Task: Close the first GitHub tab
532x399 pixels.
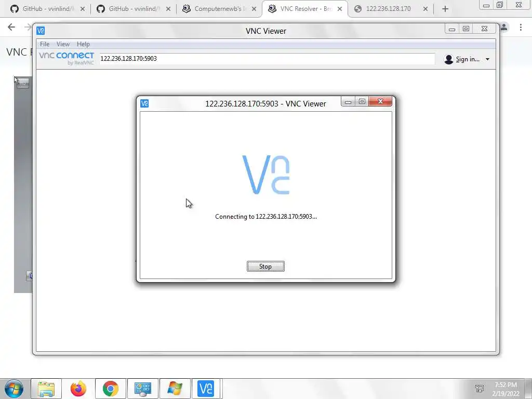Action: tap(83, 9)
